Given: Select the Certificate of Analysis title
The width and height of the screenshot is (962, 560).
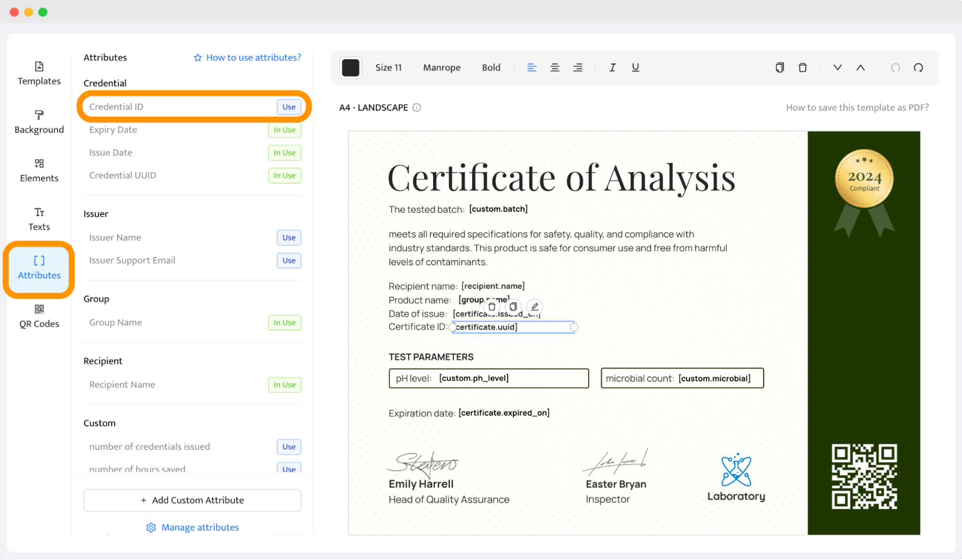Looking at the screenshot, I should pos(561,178).
